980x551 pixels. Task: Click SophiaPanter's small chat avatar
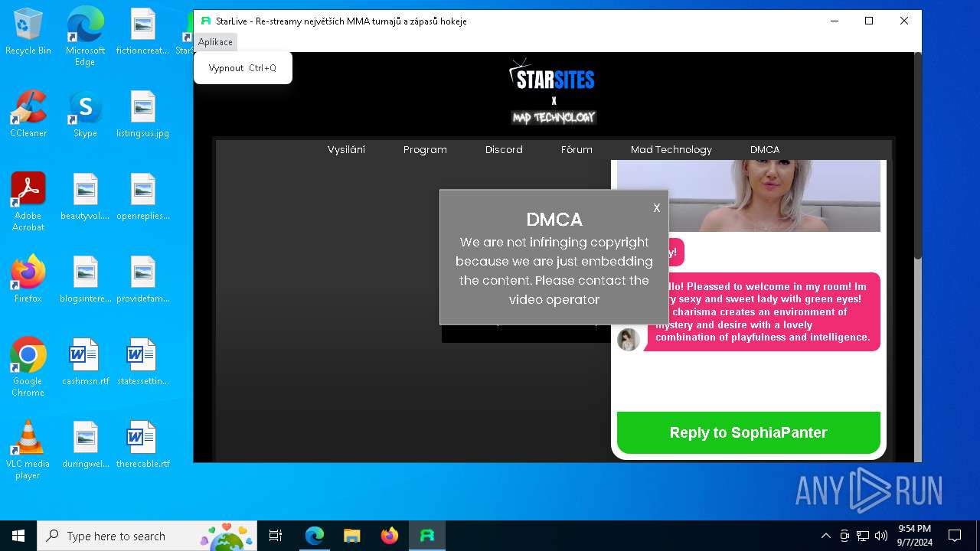point(629,339)
